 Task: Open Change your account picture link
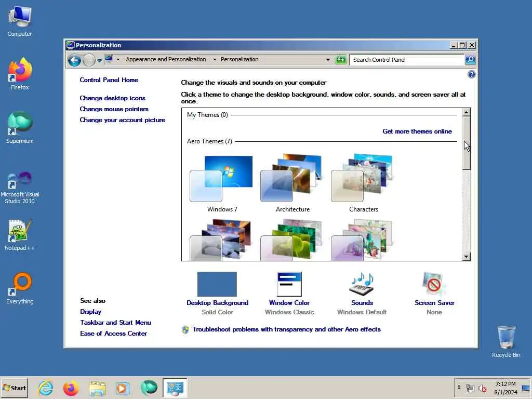122,120
